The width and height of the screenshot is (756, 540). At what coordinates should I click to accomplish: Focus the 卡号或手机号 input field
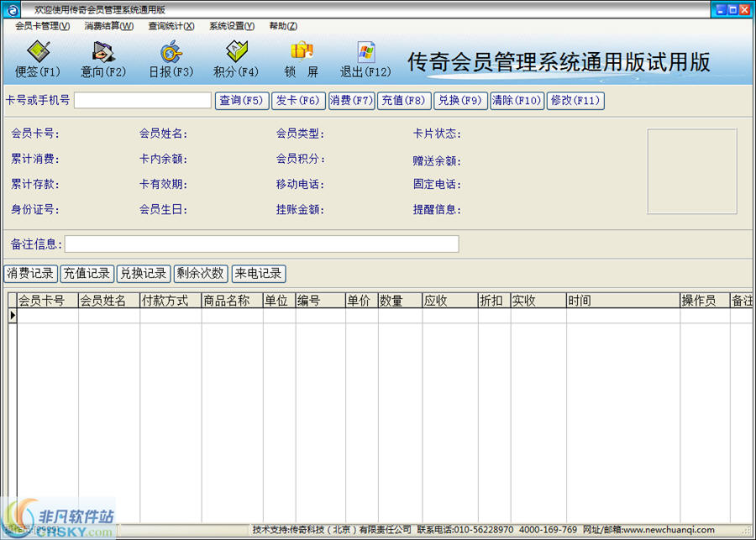point(143,100)
